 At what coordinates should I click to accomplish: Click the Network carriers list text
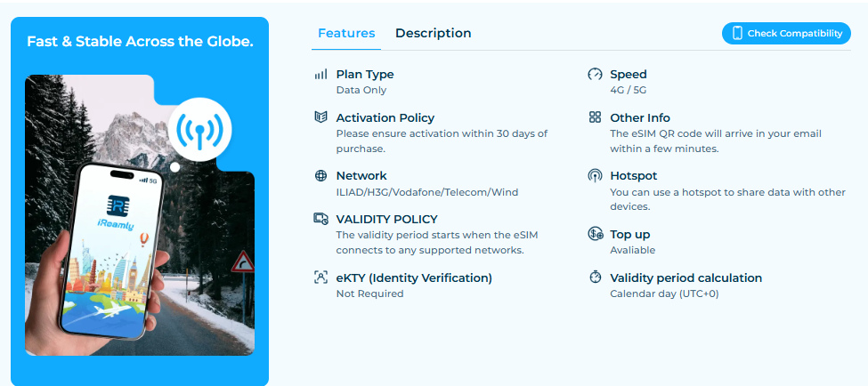(x=426, y=191)
